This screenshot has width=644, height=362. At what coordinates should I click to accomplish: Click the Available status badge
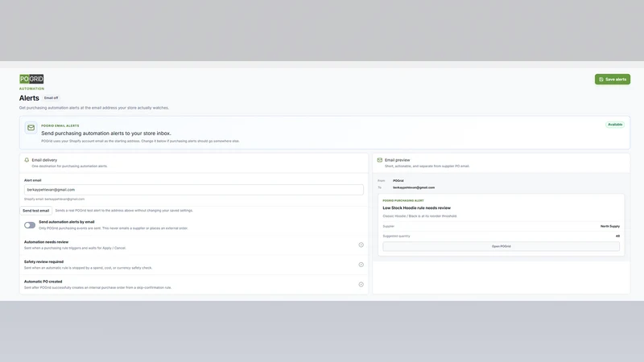click(615, 125)
